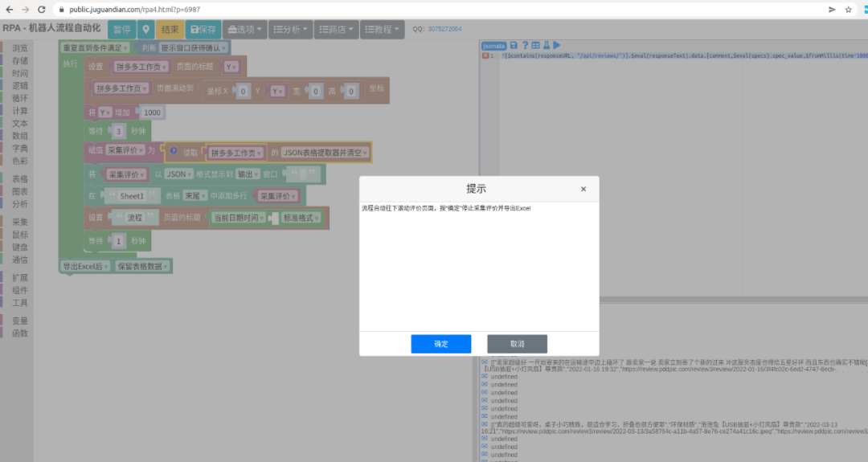
Task: Click the location pin icon in toolbar
Action: click(x=145, y=29)
